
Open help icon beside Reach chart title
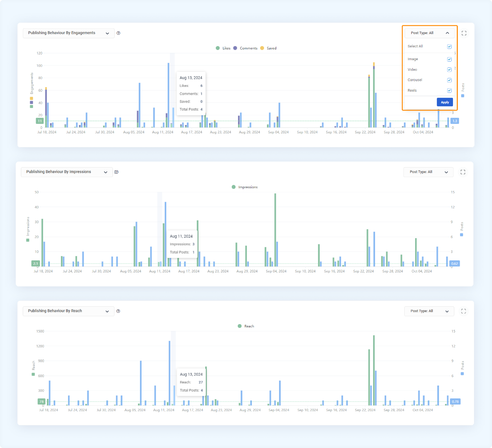[118, 311]
